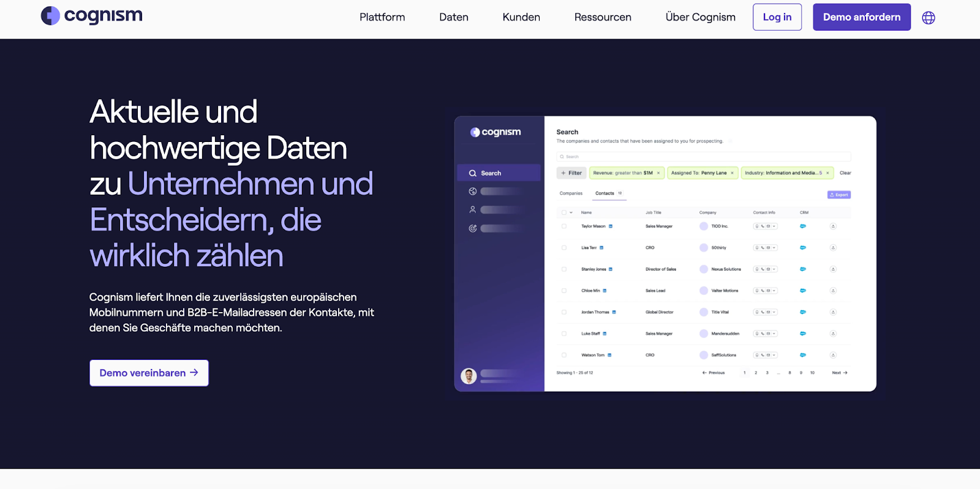Click the Salesforce icon in 50thirty row
The image size is (980, 489).
click(x=803, y=248)
